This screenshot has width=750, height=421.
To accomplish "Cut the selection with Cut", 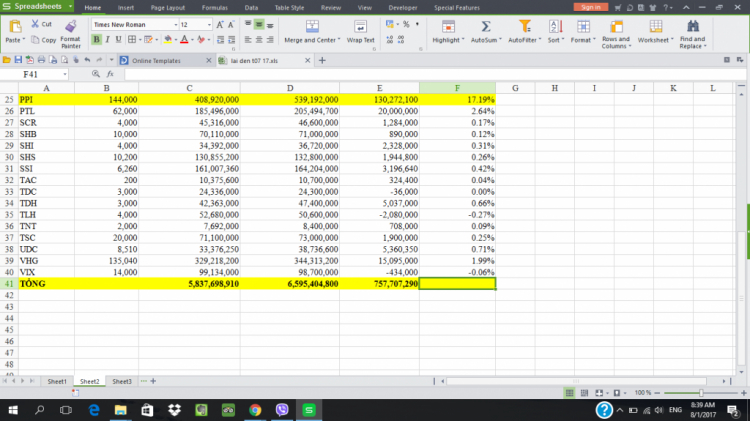I will (x=42, y=24).
